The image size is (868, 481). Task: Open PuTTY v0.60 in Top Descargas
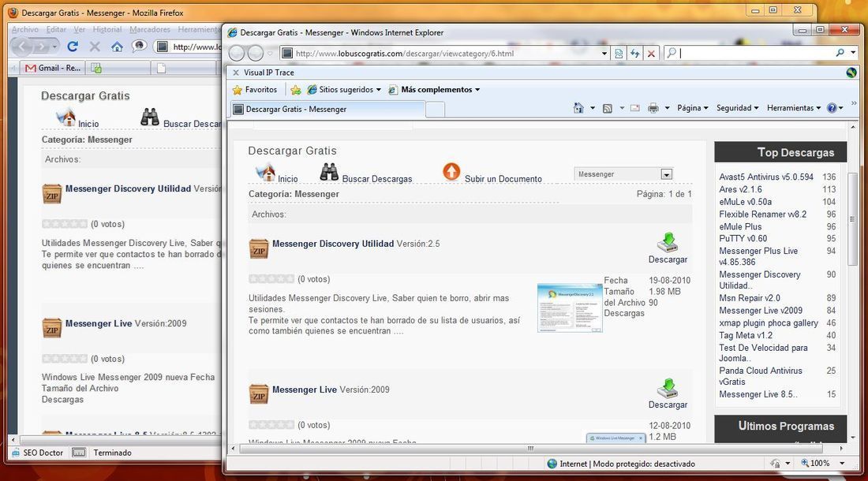tap(743, 238)
